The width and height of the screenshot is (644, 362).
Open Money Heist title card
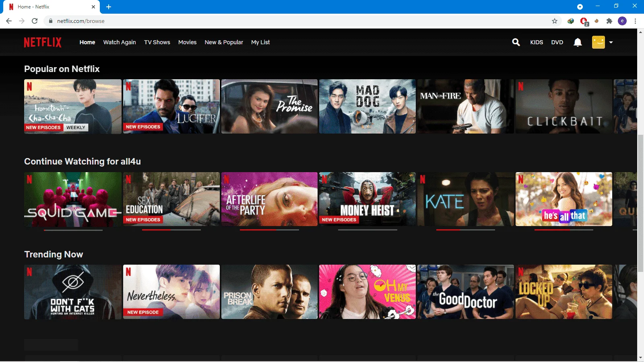click(x=367, y=199)
